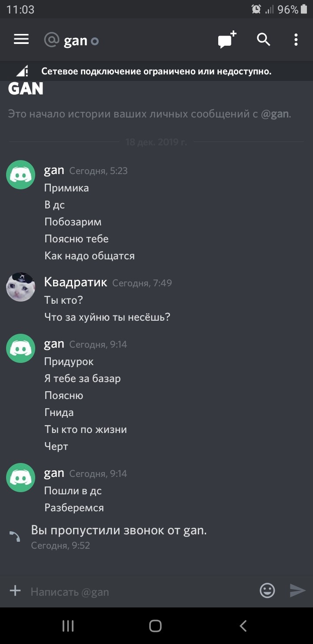Open gan's green Discord avatar at 5:23
The width and height of the screenshot is (313, 644).
[x=20, y=175]
